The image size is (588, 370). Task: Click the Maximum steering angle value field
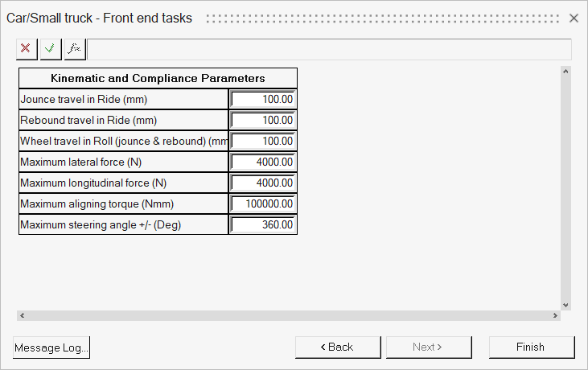click(263, 224)
